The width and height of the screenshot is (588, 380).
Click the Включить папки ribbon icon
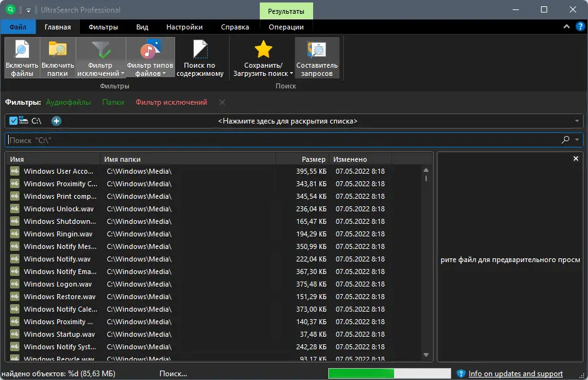57,58
